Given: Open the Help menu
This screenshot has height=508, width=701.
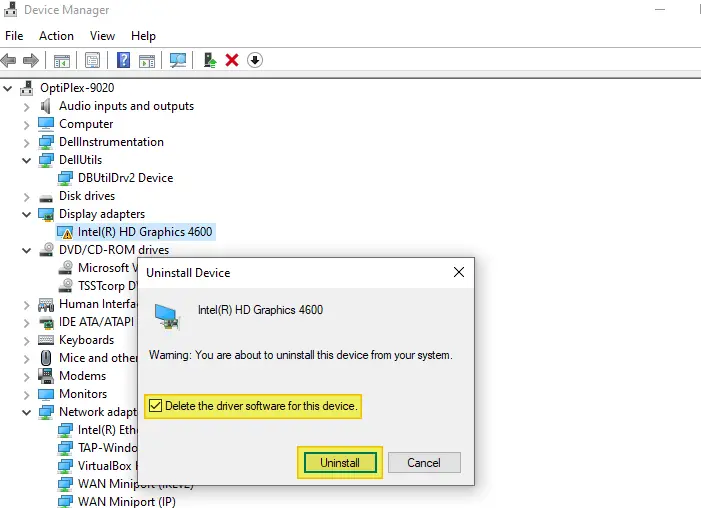Looking at the screenshot, I should [143, 36].
